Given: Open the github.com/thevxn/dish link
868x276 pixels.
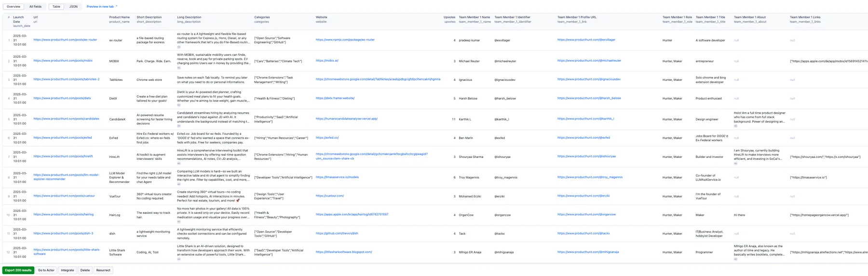Looking at the screenshot, I should [x=337, y=234].
